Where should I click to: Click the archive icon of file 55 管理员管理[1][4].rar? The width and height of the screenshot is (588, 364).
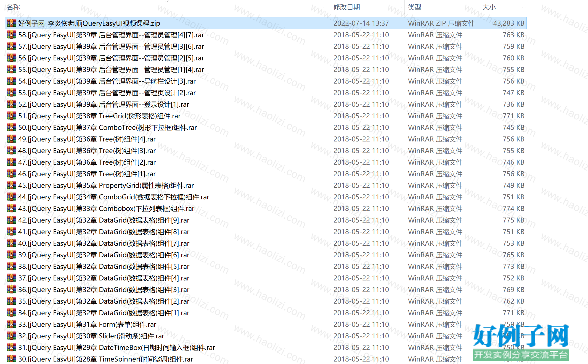tap(11, 69)
